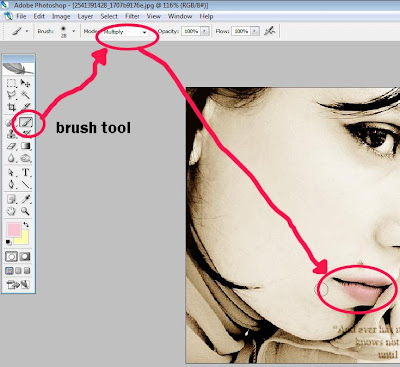Screen dimensions: 400x367
Task: Open the Brush Preset picker arrow
Action: click(74, 31)
